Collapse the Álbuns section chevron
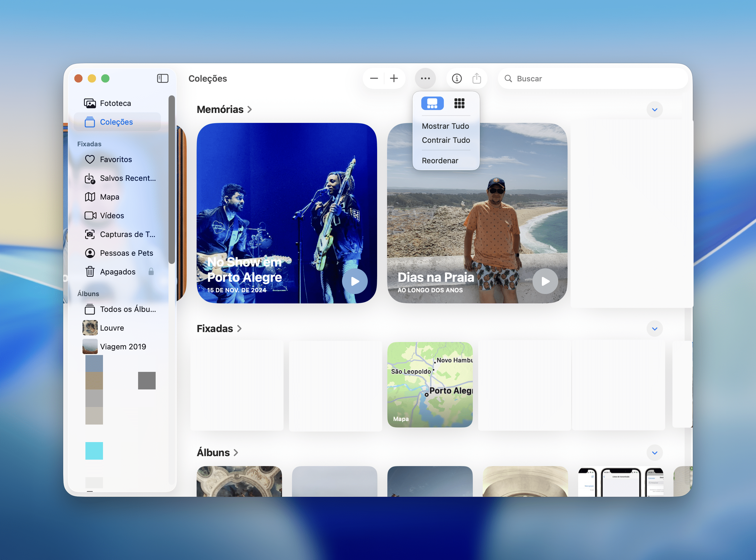Viewport: 756px width, 560px height. (x=654, y=453)
